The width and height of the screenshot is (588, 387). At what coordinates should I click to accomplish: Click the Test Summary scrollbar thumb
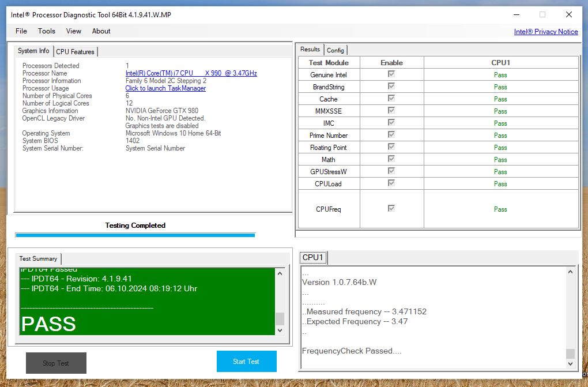pyautogui.click(x=280, y=319)
